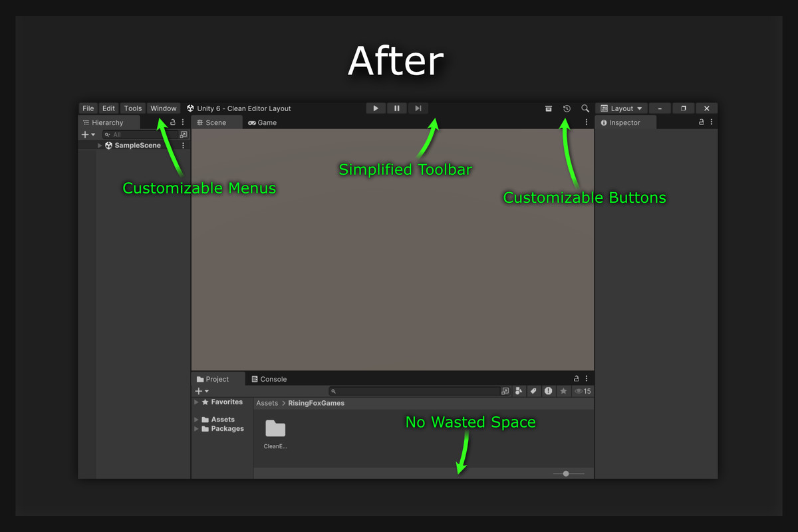Open saved searches icon beside Hierarchy search bar

coord(183,134)
